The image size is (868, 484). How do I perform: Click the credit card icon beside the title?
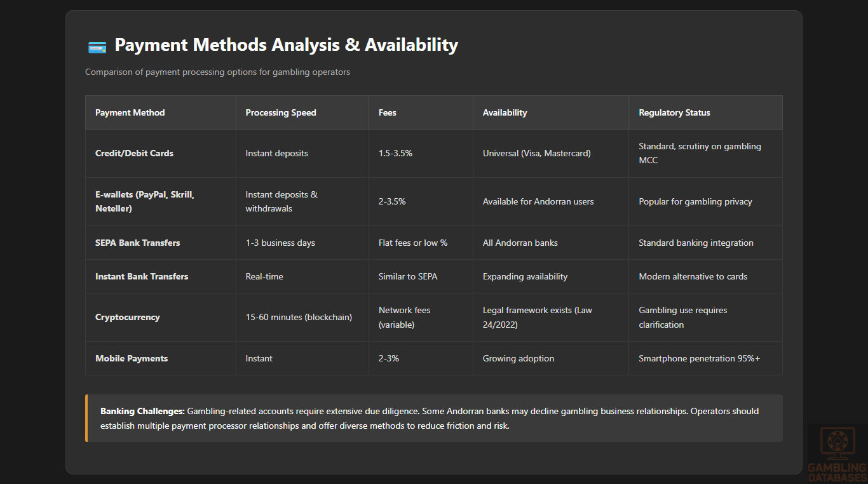(97, 46)
